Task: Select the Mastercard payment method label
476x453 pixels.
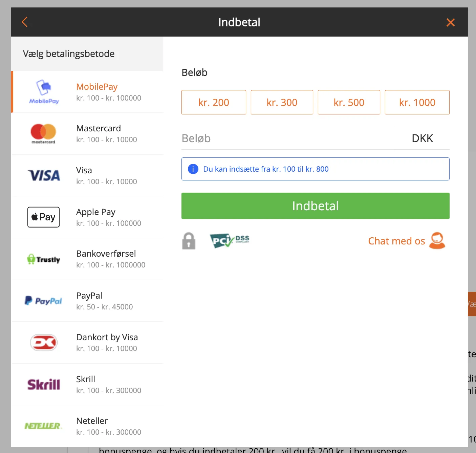Action: [x=99, y=128]
